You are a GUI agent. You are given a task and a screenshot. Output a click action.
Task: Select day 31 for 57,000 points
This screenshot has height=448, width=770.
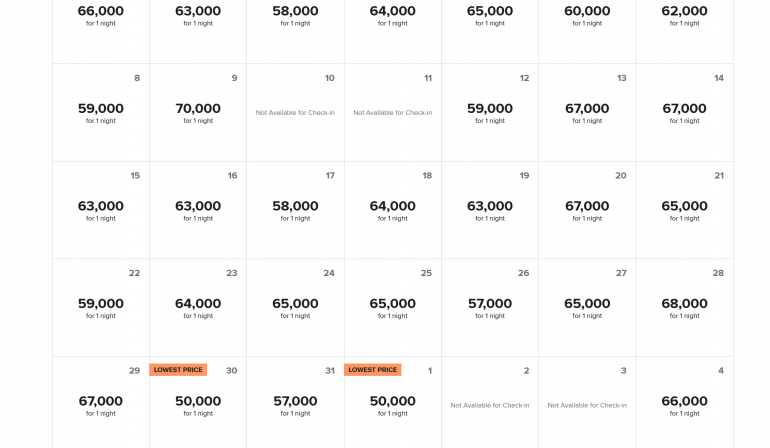point(295,402)
